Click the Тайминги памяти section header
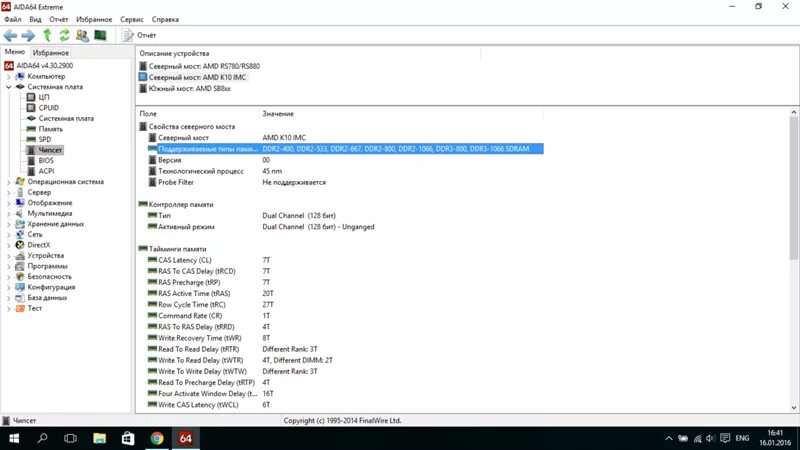Image resolution: width=800 pixels, height=450 pixels. [x=178, y=249]
